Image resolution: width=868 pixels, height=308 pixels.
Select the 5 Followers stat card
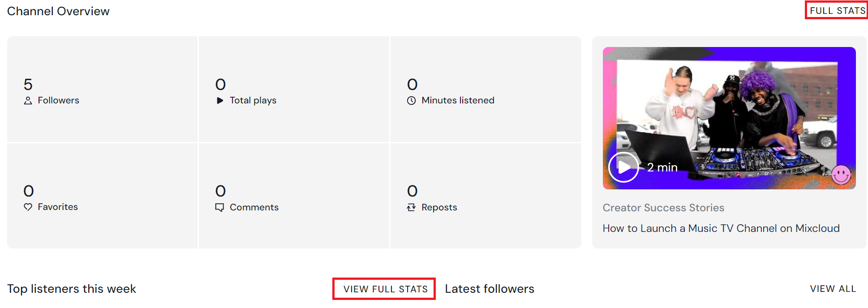coord(102,89)
